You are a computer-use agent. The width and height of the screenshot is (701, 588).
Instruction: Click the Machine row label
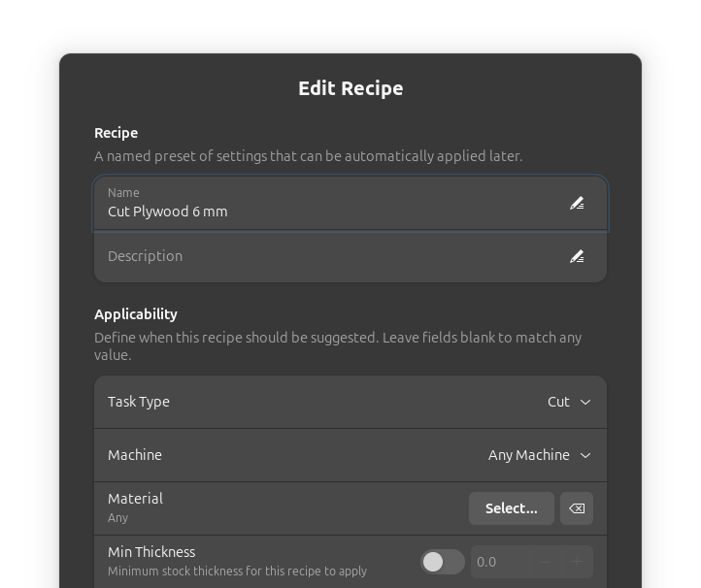(x=135, y=455)
